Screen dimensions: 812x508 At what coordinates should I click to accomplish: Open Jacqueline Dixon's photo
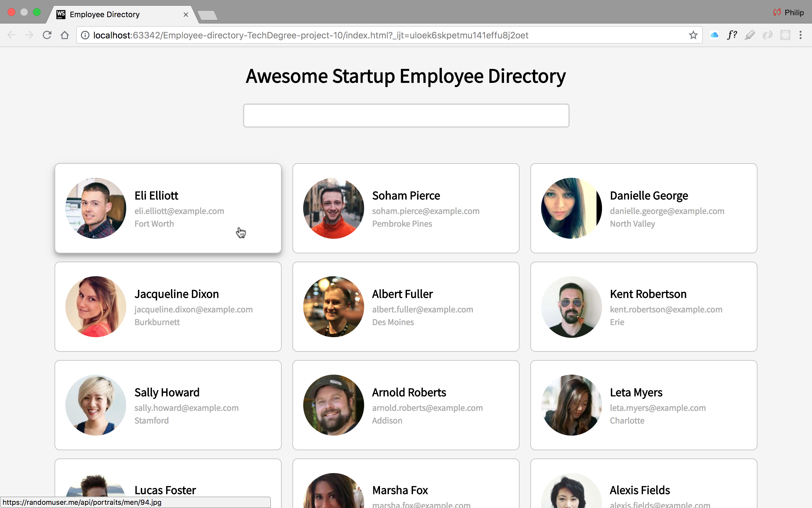point(95,307)
